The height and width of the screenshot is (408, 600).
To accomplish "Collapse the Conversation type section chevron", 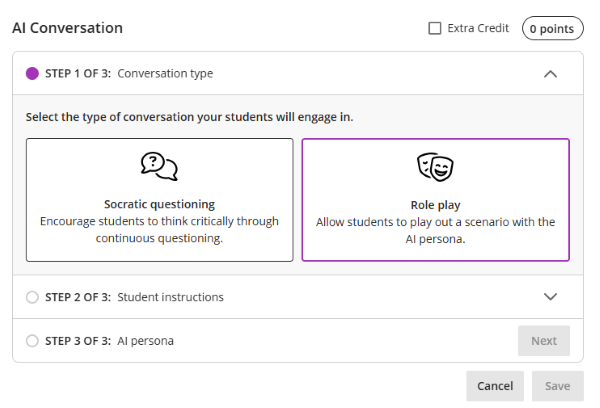I will coord(549,73).
